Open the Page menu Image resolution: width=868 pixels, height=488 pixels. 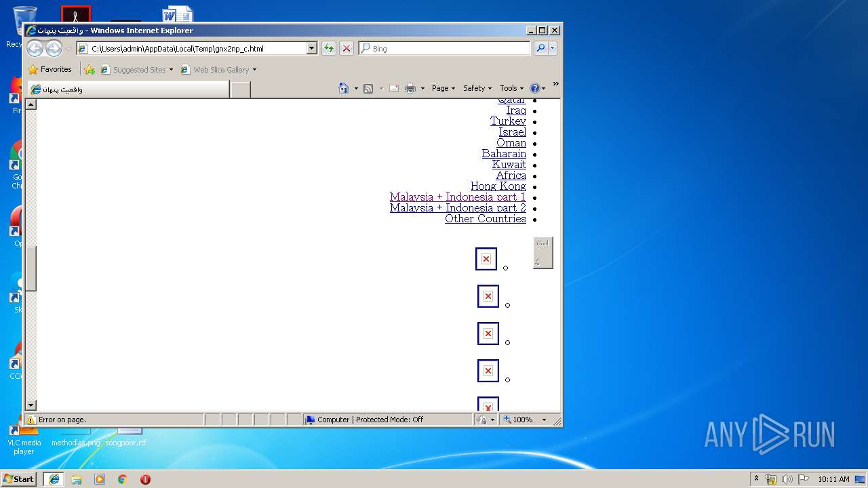tap(443, 88)
